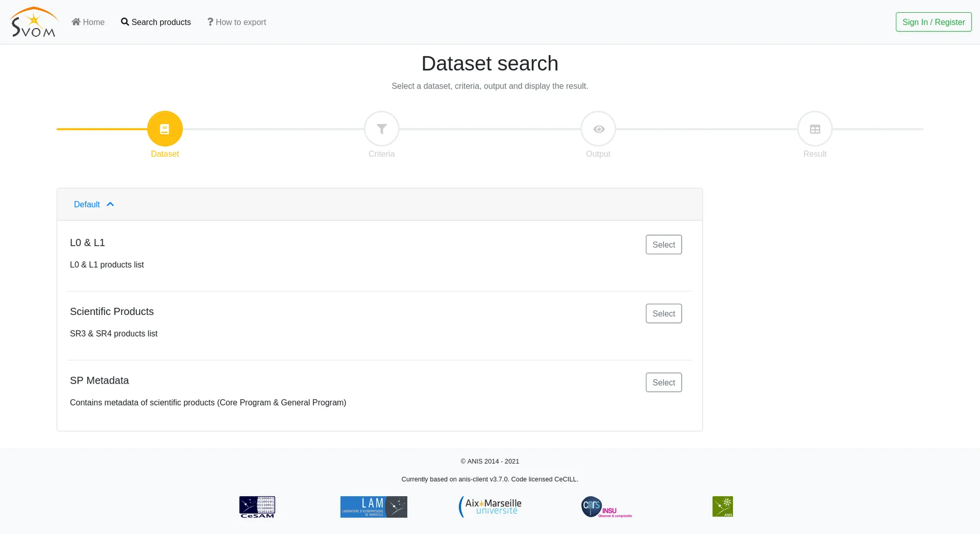Click the Output eye step icon
This screenshot has height=534, width=980.
(x=598, y=129)
